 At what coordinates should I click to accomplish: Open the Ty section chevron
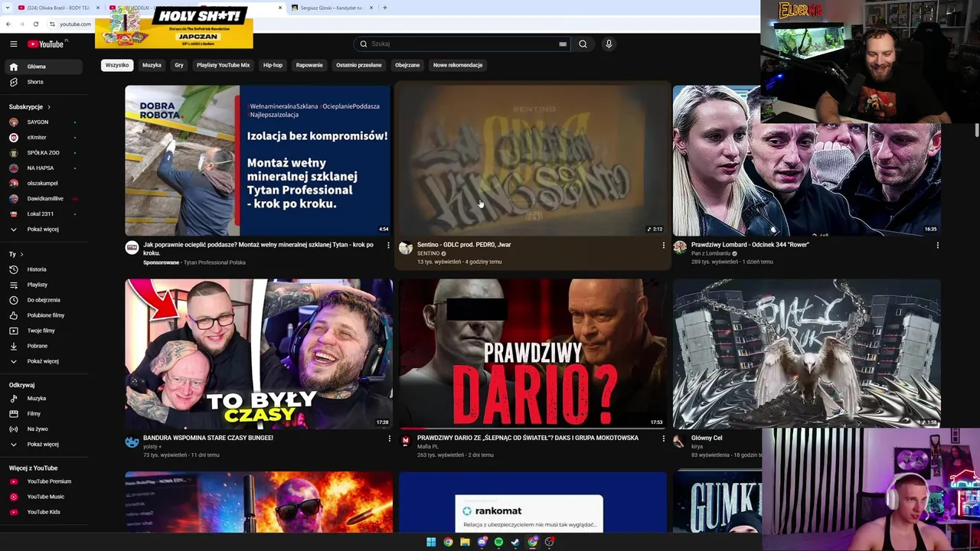21,254
